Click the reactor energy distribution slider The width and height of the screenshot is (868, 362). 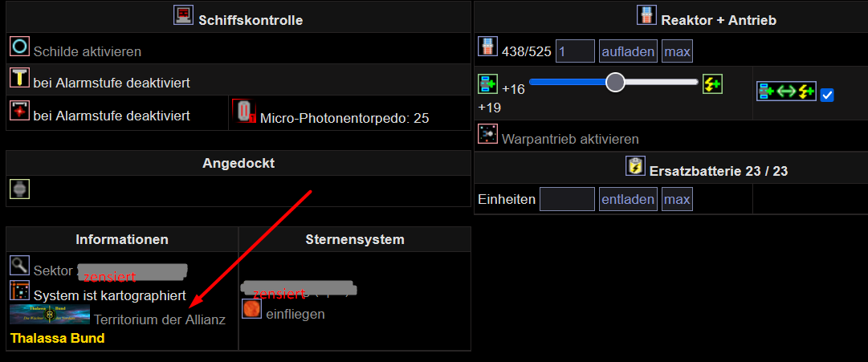pyautogui.click(x=614, y=82)
